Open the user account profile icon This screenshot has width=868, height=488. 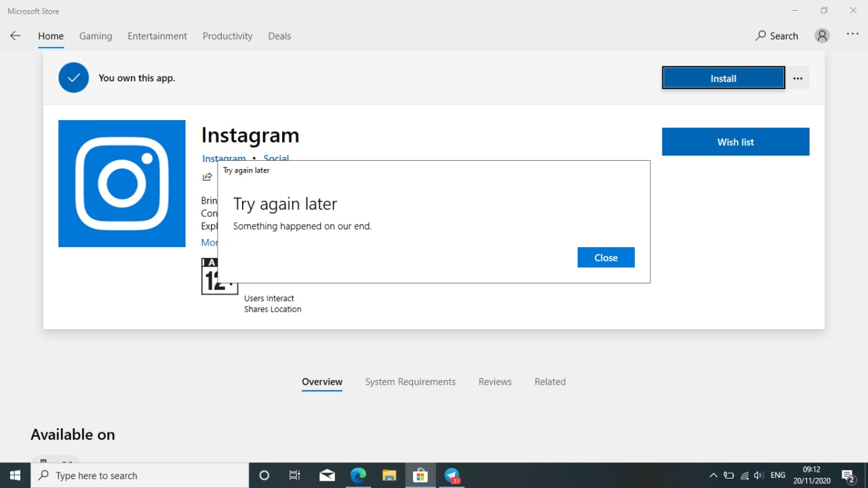(823, 36)
